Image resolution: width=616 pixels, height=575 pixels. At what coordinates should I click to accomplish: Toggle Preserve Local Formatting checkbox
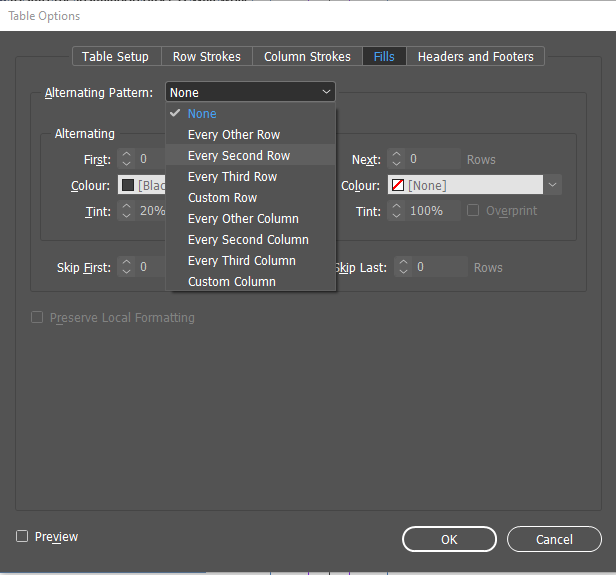pos(37,317)
